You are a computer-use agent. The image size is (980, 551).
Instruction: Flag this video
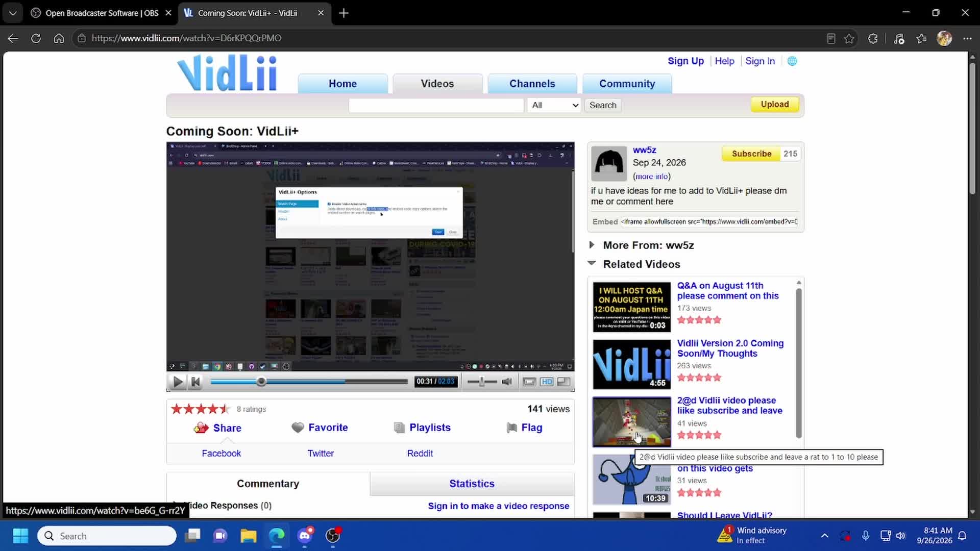[x=524, y=428]
